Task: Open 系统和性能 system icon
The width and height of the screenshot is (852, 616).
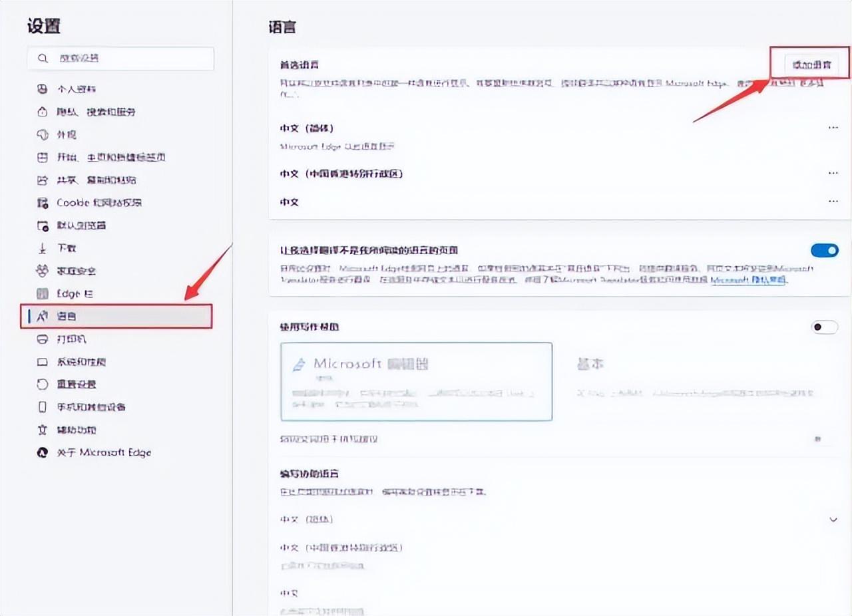Action: (43, 362)
